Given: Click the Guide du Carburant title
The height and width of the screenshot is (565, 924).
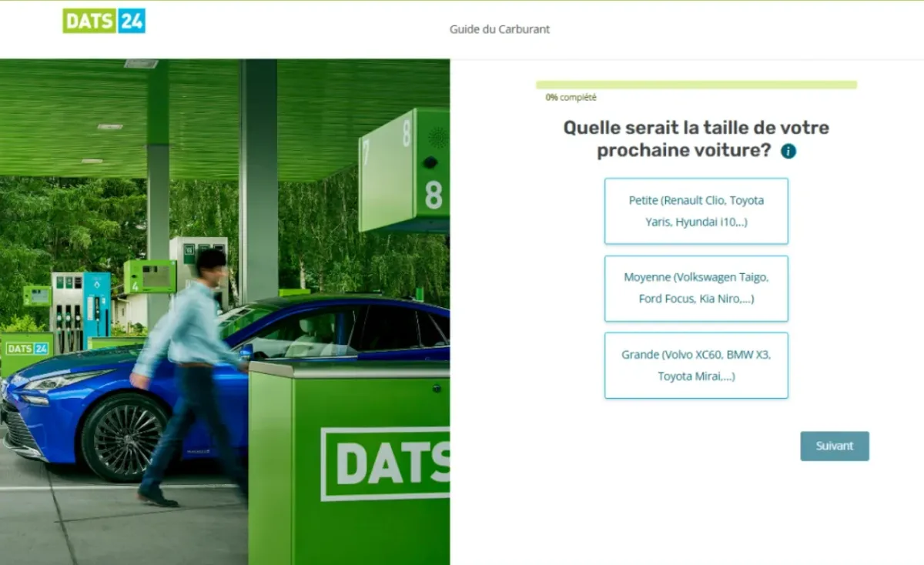Looking at the screenshot, I should (x=500, y=29).
